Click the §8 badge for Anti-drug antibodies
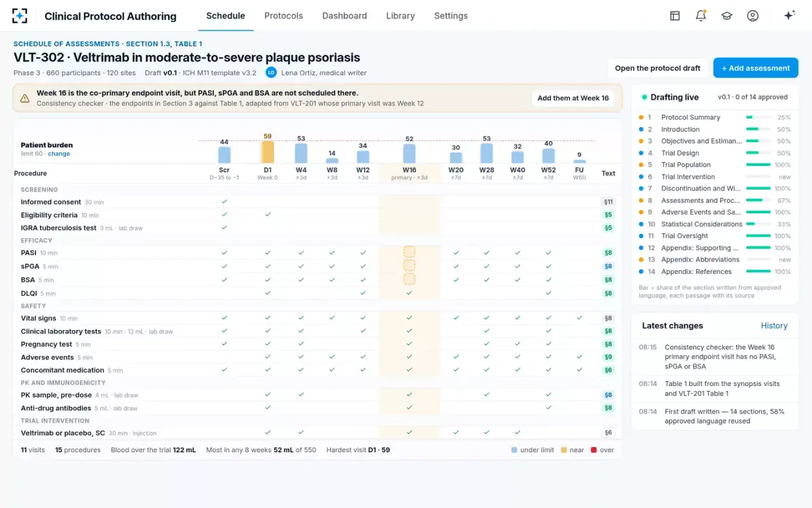This screenshot has width=812, height=508. (x=608, y=408)
